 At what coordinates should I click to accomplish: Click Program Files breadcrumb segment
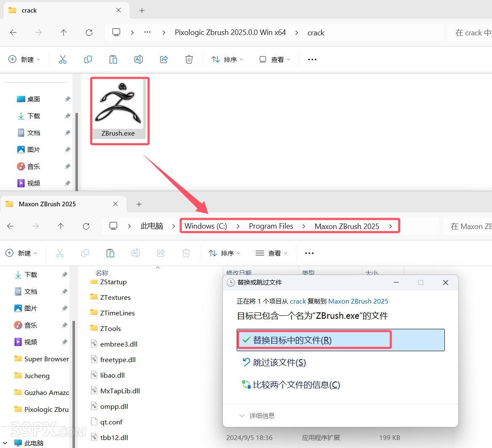pyautogui.click(x=271, y=226)
